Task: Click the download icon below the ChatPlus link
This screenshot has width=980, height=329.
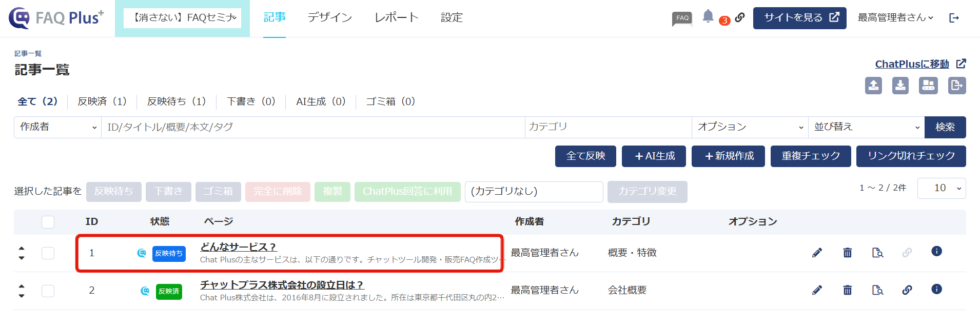Action: 900,86
